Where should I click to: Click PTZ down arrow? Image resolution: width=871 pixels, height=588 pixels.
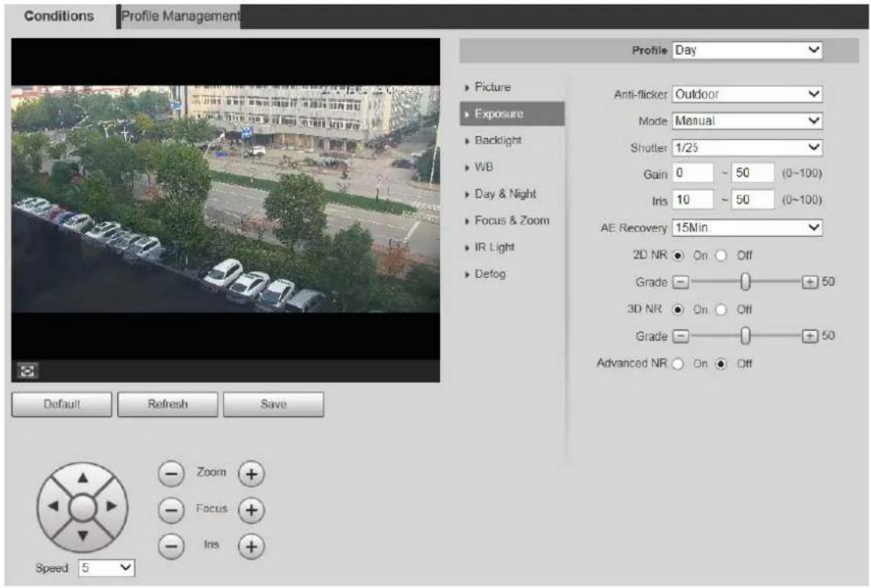tap(83, 536)
